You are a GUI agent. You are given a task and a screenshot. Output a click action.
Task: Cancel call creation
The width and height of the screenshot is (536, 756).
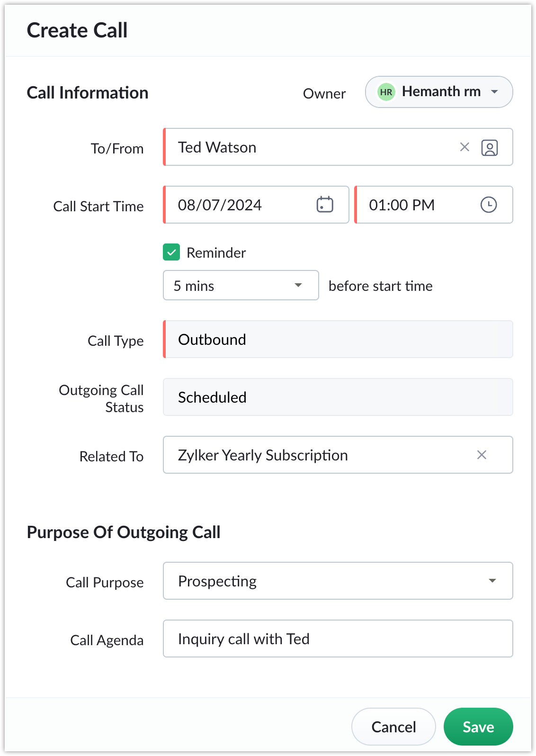393,727
